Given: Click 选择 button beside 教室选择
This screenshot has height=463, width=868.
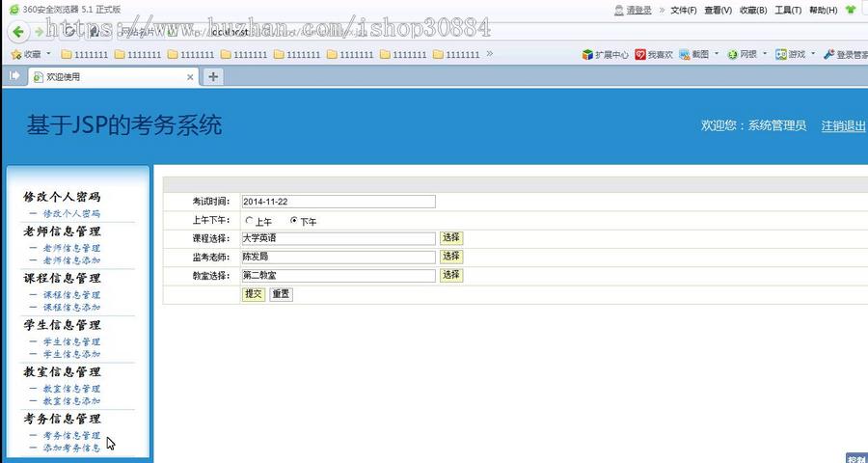Looking at the screenshot, I should click(451, 275).
